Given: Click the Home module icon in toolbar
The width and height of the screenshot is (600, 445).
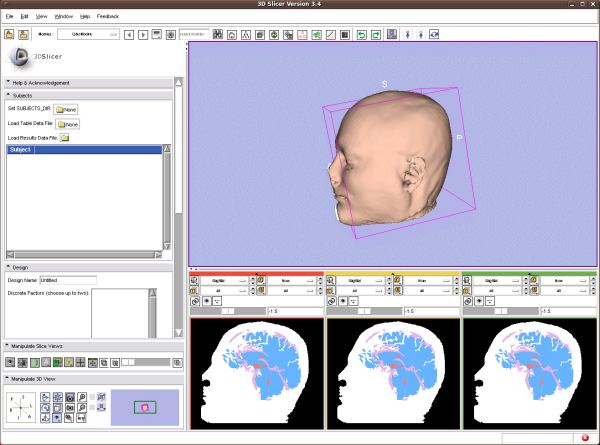Looking at the screenshot, I should click(x=232, y=35).
